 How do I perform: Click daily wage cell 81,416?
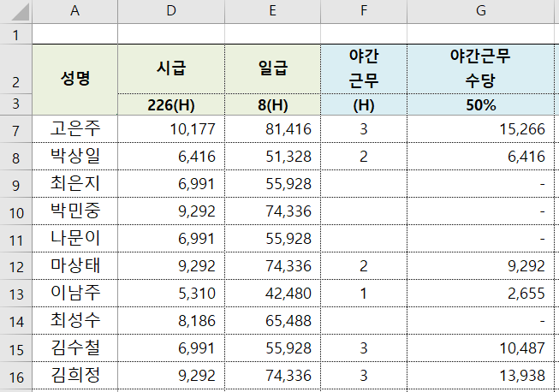point(273,129)
